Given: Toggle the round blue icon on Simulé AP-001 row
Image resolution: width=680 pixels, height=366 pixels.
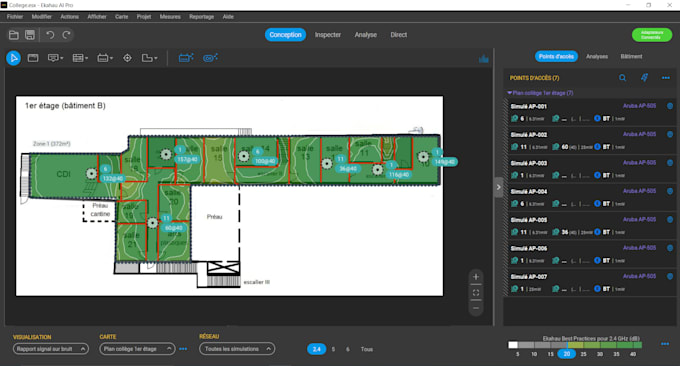Looking at the screenshot, I should point(670,106).
